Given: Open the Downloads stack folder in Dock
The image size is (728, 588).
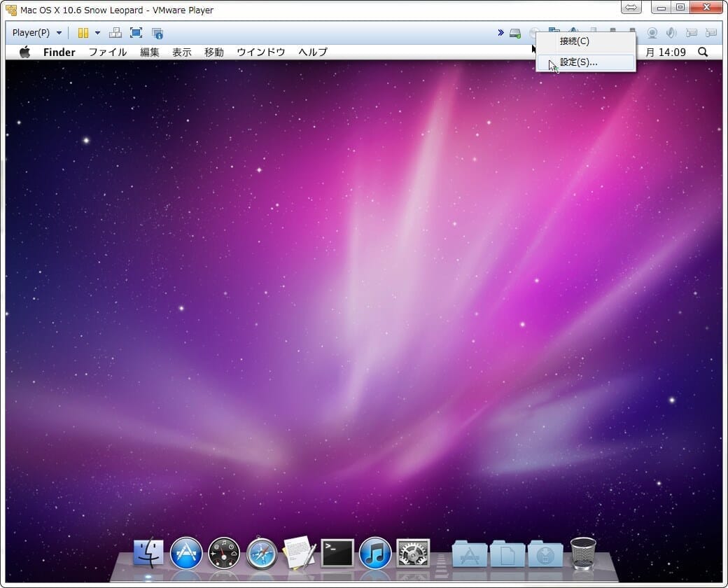Looking at the screenshot, I should click(545, 553).
